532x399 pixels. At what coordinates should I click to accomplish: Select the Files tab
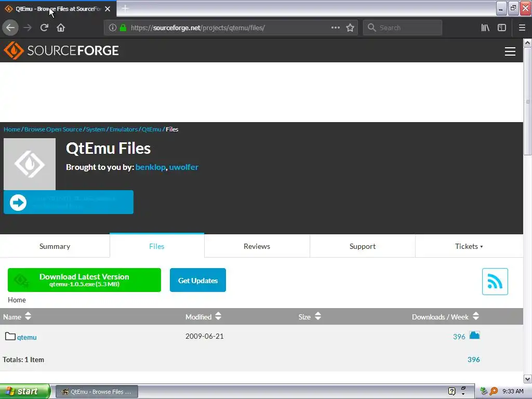(x=157, y=246)
